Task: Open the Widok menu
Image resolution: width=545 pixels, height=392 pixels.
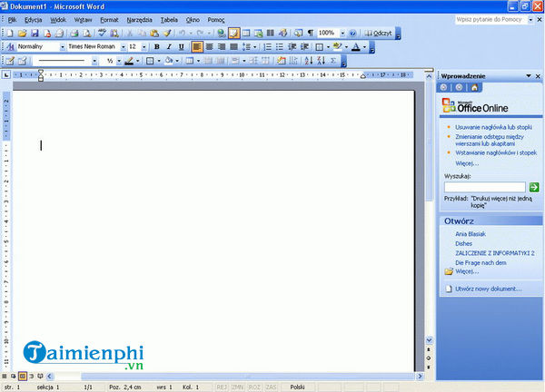Action: tap(58, 20)
